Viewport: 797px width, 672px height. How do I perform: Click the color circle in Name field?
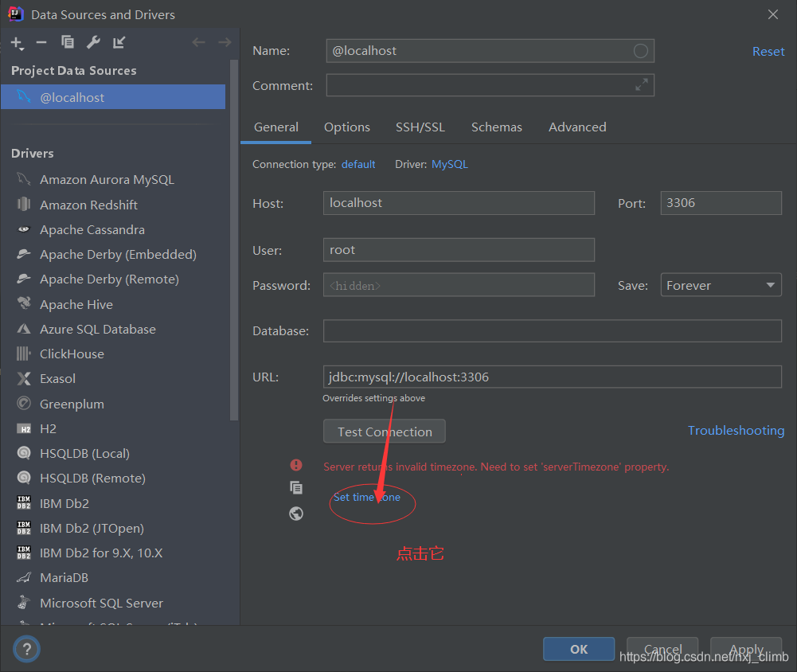[x=640, y=51]
